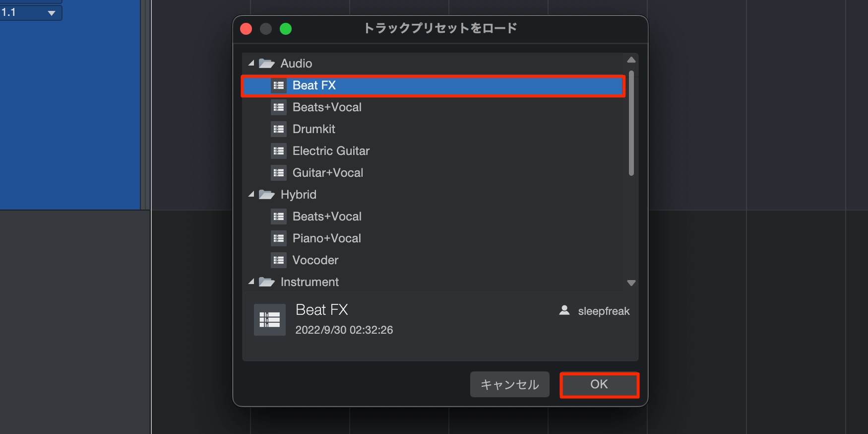
Task: Click the Audio Beats+Vocal preset icon
Action: click(x=279, y=107)
